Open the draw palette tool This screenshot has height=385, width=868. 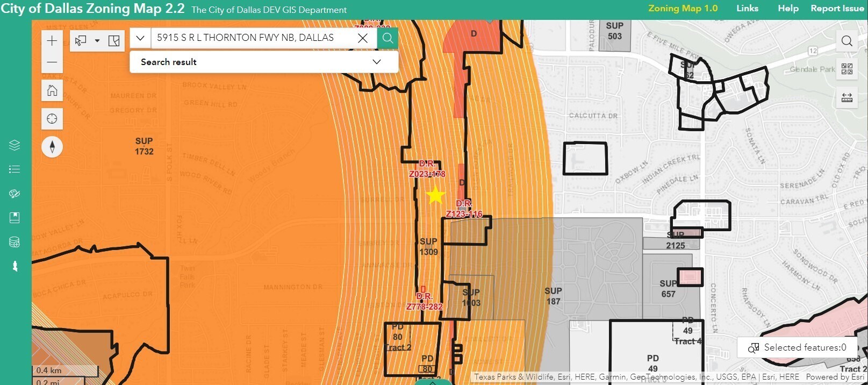coord(15,194)
